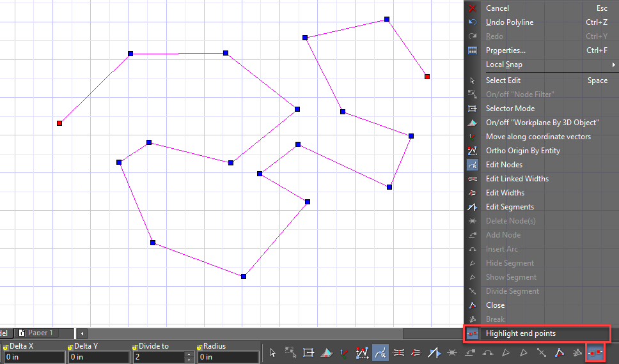The image size is (619, 364).
Task: Activate Selector Mode icon in bottom toolbar
Action: 308,352
